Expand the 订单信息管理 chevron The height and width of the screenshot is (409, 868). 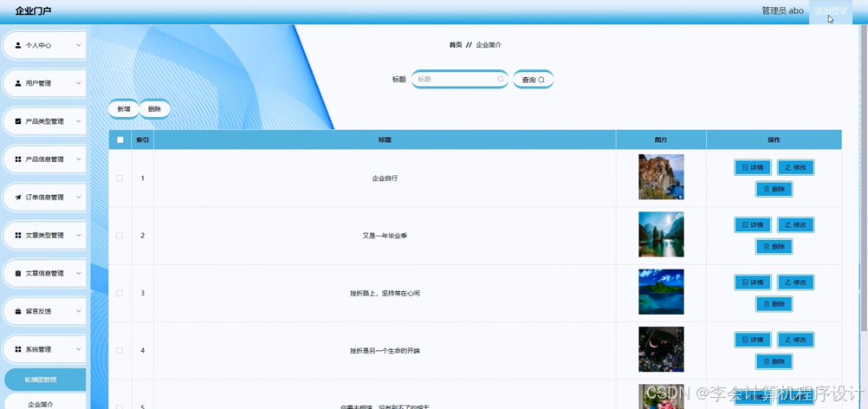(x=78, y=198)
